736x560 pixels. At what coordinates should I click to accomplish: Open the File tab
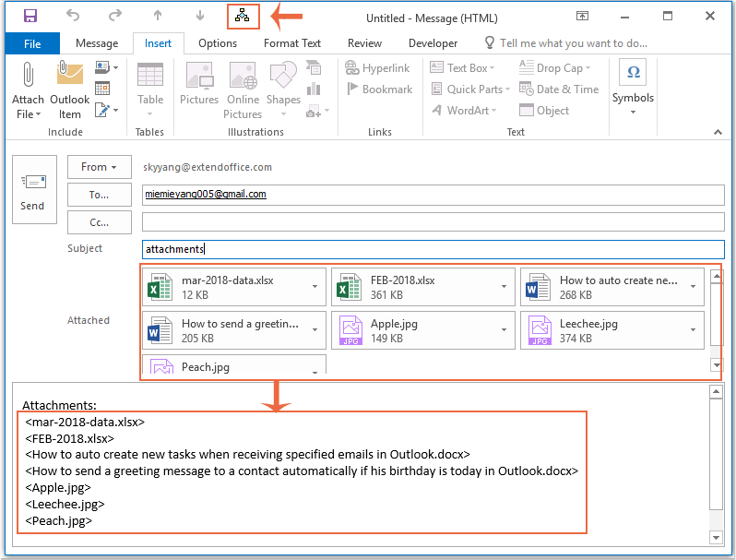pyautogui.click(x=32, y=43)
